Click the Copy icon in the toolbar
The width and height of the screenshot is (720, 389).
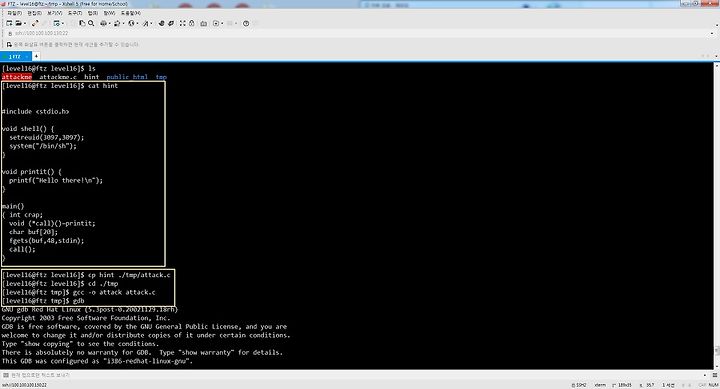(82, 23)
